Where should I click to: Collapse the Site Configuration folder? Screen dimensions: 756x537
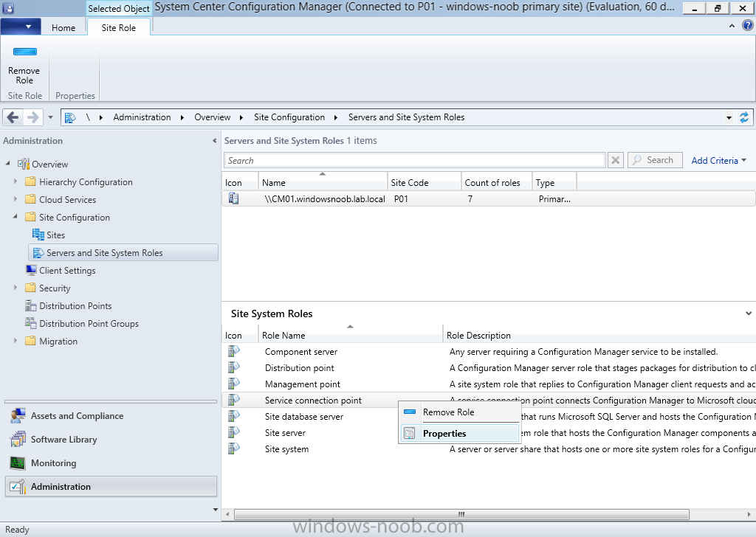coord(16,217)
